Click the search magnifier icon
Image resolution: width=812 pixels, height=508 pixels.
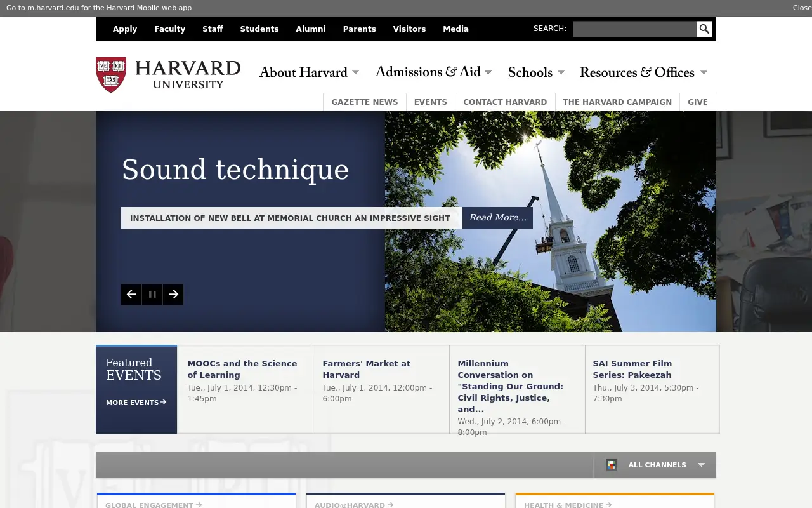tap(704, 29)
